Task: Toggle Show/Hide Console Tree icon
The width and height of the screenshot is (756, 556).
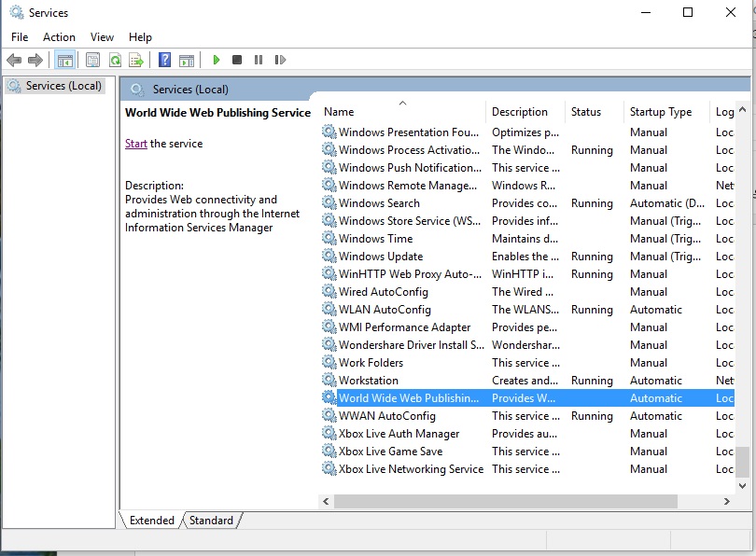Action: 64,61
